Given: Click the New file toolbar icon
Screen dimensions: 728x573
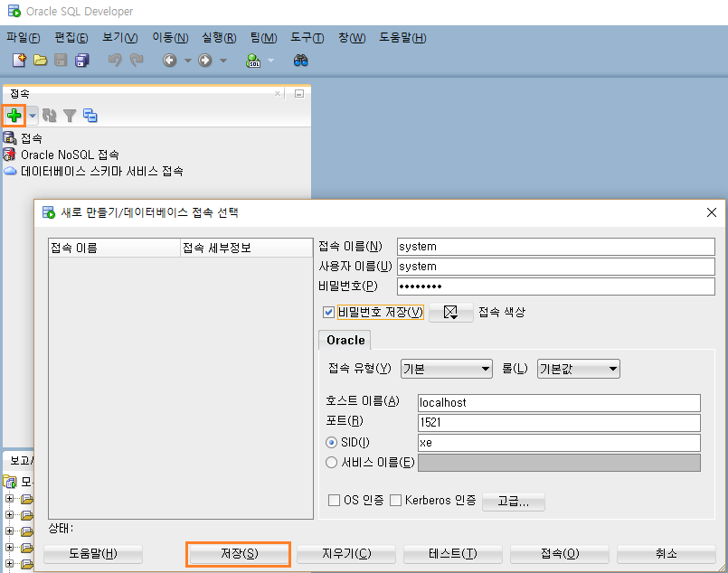Looking at the screenshot, I should [x=20, y=61].
